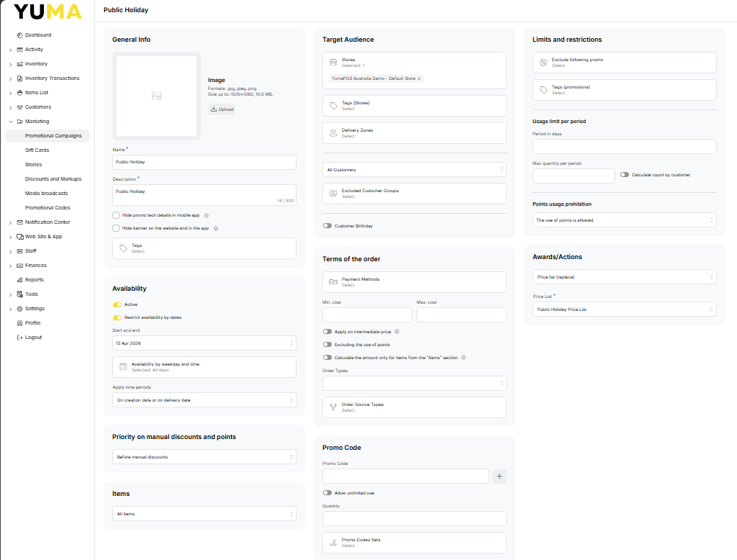Click the Name input field
The width and height of the screenshot is (737, 560).
coord(204,162)
